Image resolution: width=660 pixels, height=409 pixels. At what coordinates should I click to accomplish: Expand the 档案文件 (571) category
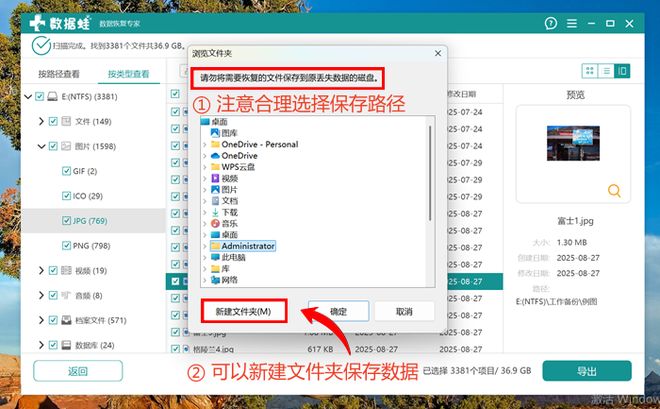pos(41,320)
